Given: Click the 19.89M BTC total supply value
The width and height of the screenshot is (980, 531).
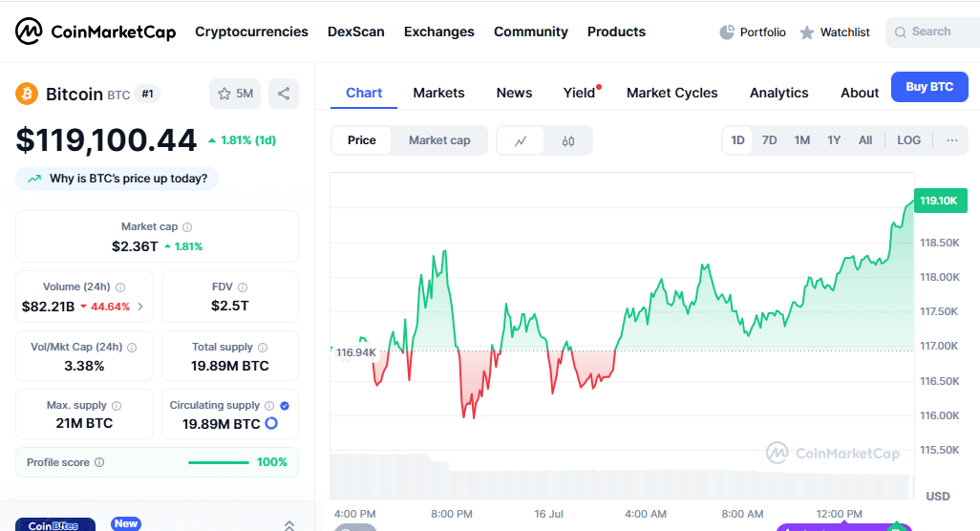Looking at the screenshot, I should click(x=230, y=366).
